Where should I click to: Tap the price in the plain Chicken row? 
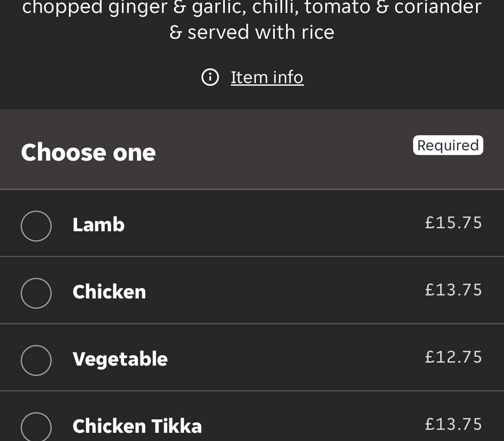point(453,290)
